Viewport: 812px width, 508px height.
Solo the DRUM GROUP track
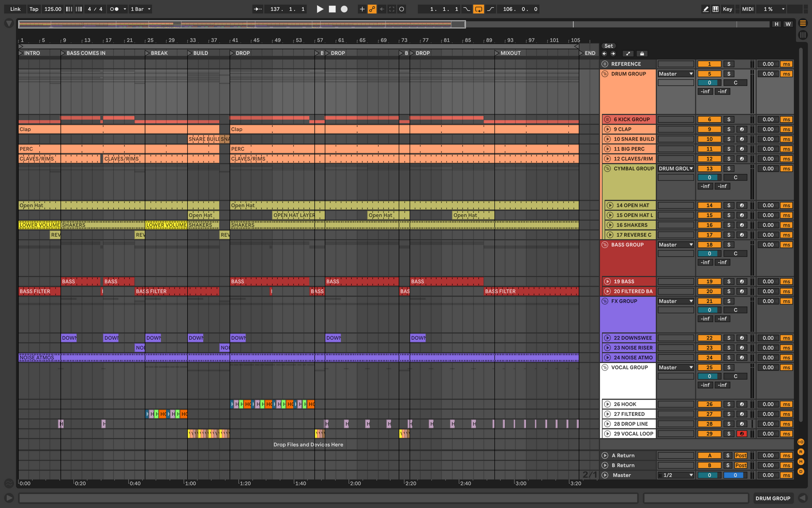click(729, 74)
